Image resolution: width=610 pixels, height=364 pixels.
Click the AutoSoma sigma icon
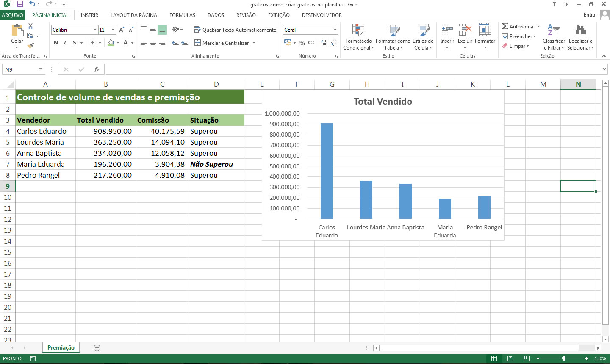click(x=505, y=26)
